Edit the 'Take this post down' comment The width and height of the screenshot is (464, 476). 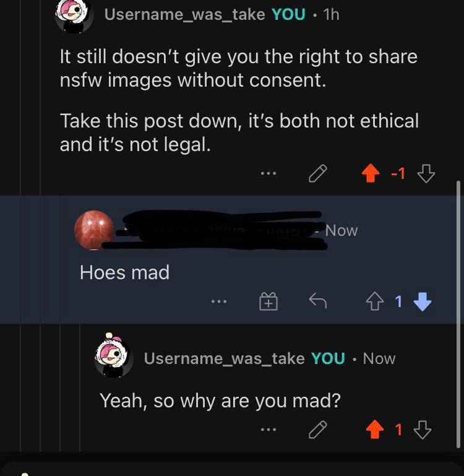click(318, 173)
